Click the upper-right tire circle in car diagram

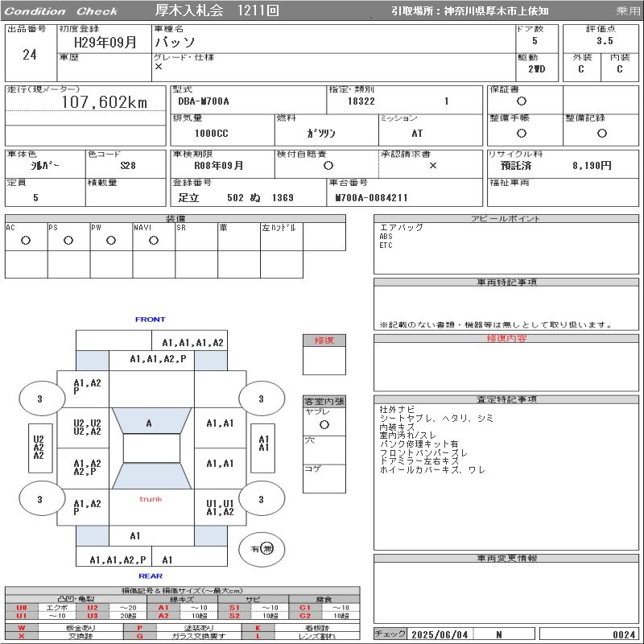point(262,398)
